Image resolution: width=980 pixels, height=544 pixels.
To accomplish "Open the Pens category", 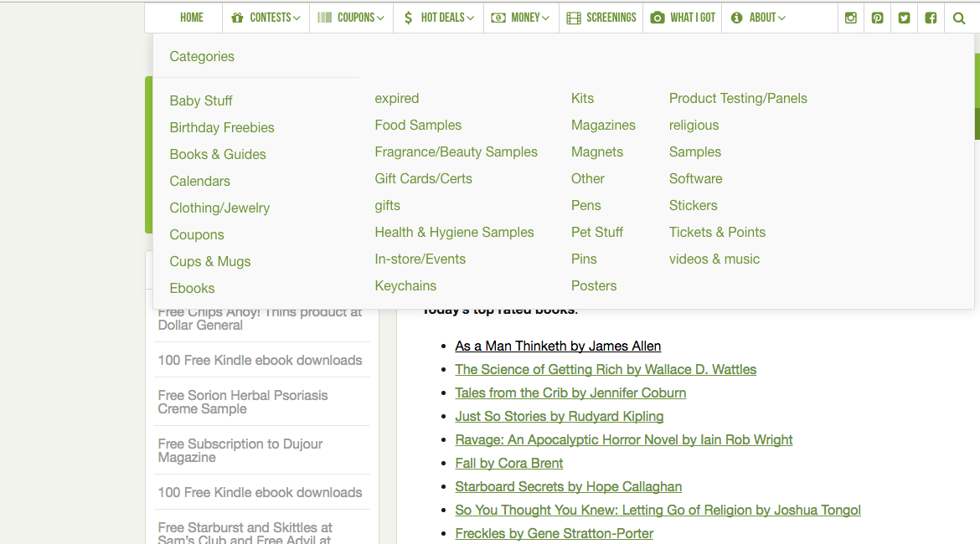I will [x=585, y=206].
